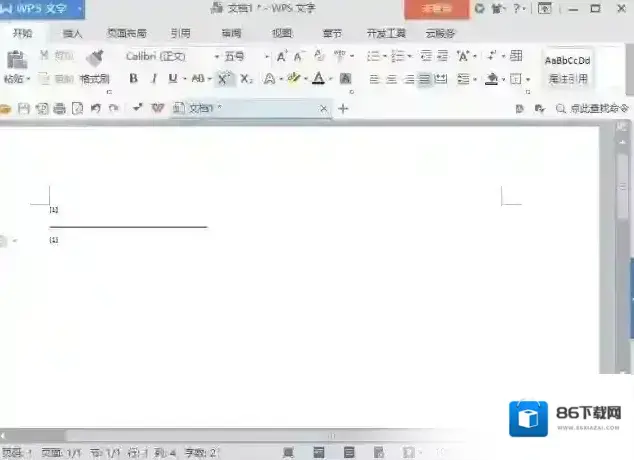The height and width of the screenshot is (460, 634).
Task: Open the bullet list dropdown arrow
Action: tap(385, 56)
